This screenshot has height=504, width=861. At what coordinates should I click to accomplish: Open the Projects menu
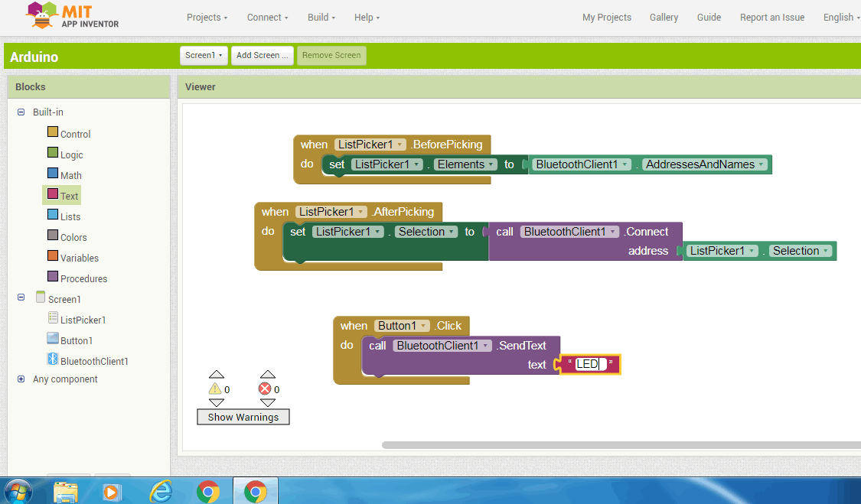(207, 18)
